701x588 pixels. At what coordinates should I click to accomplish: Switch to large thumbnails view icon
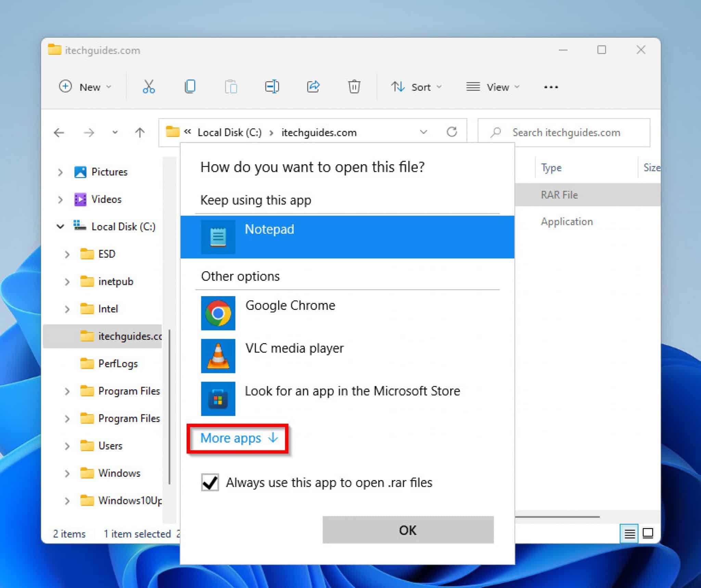pyautogui.click(x=648, y=533)
